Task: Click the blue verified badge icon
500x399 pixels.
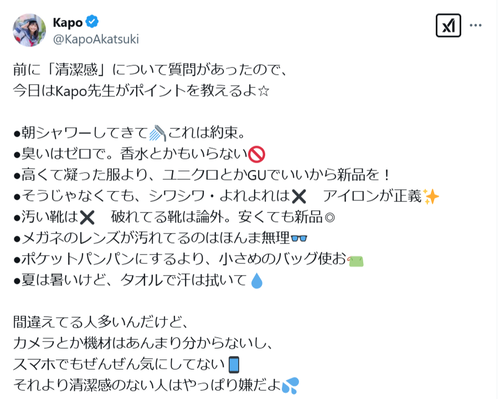Action: (x=92, y=22)
